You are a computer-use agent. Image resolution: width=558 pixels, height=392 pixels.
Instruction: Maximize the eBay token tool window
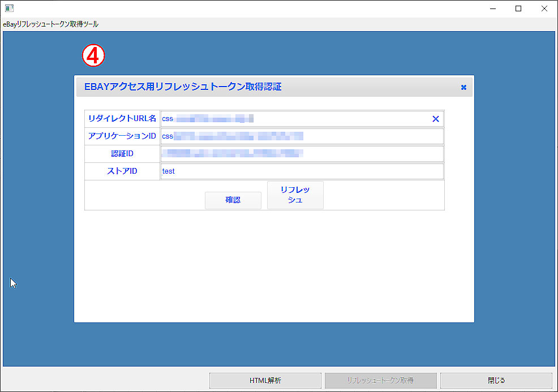click(518, 8)
